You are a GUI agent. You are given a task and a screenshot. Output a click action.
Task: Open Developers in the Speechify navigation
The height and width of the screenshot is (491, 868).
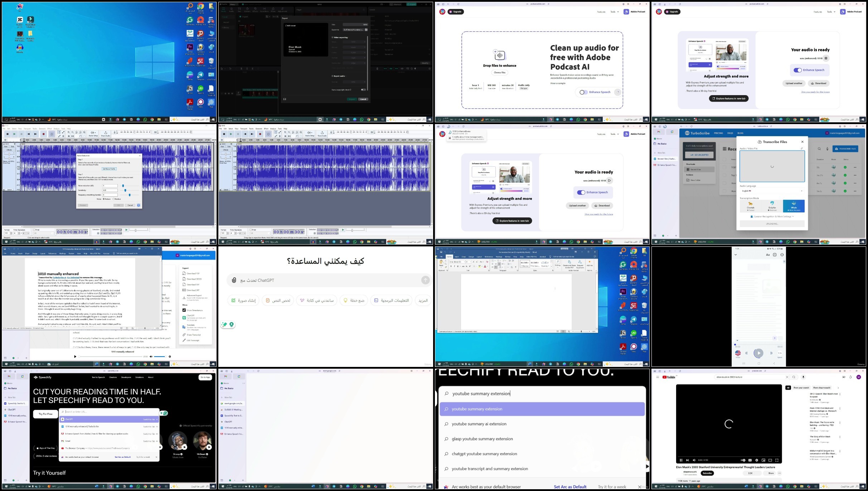tap(126, 377)
